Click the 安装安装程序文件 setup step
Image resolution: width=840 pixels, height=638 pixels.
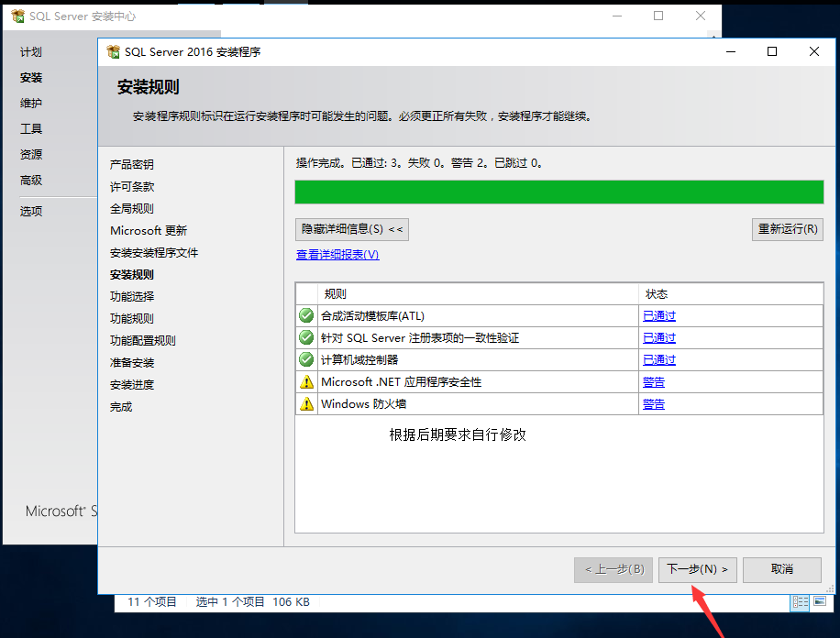point(154,252)
